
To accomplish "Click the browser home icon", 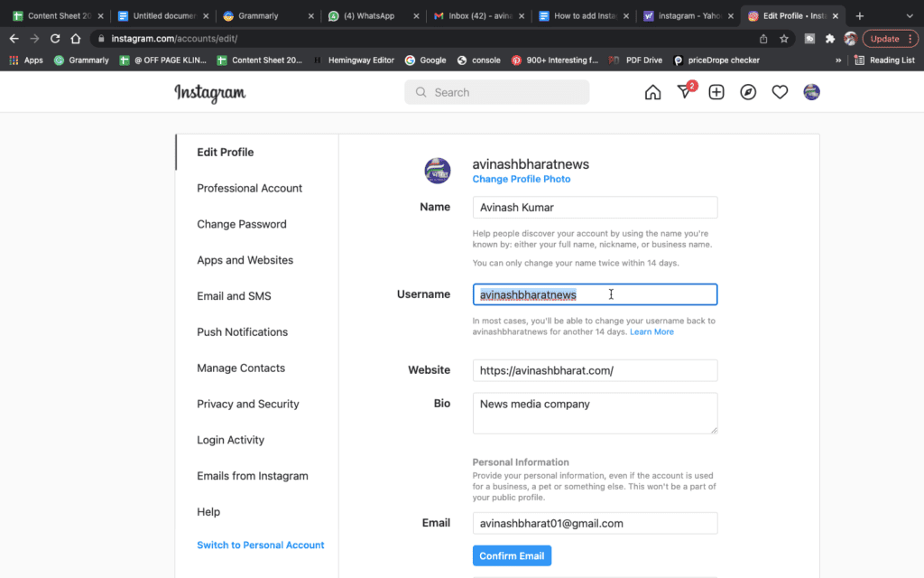I will click(x=76, y=38).
